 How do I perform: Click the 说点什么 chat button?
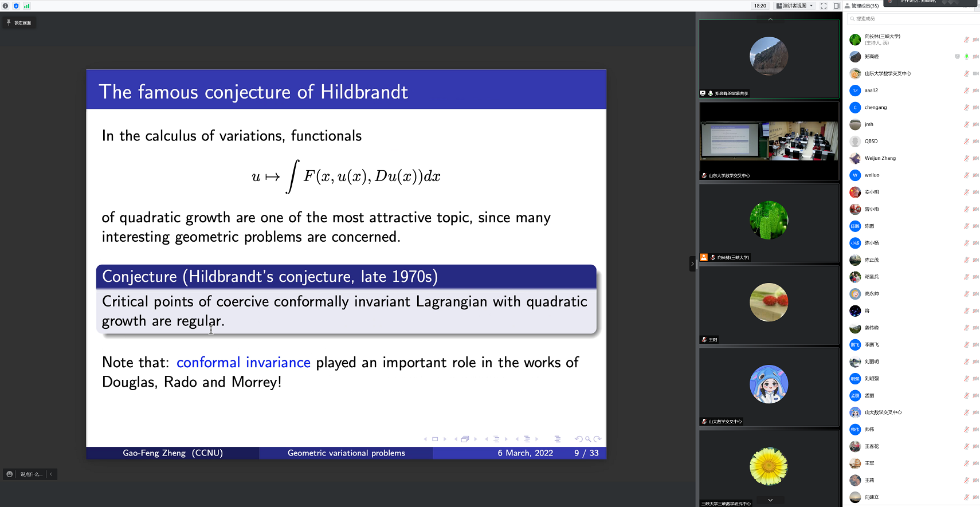pyautogui.click(x=32, y=474)
